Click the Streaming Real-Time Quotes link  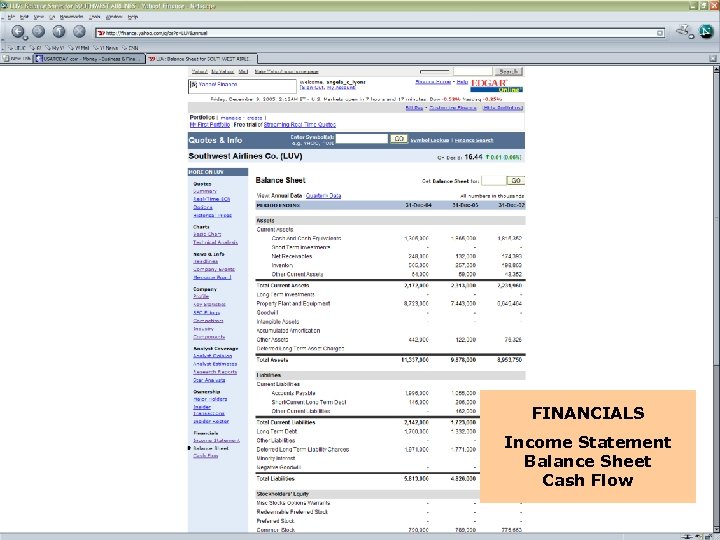300,125
